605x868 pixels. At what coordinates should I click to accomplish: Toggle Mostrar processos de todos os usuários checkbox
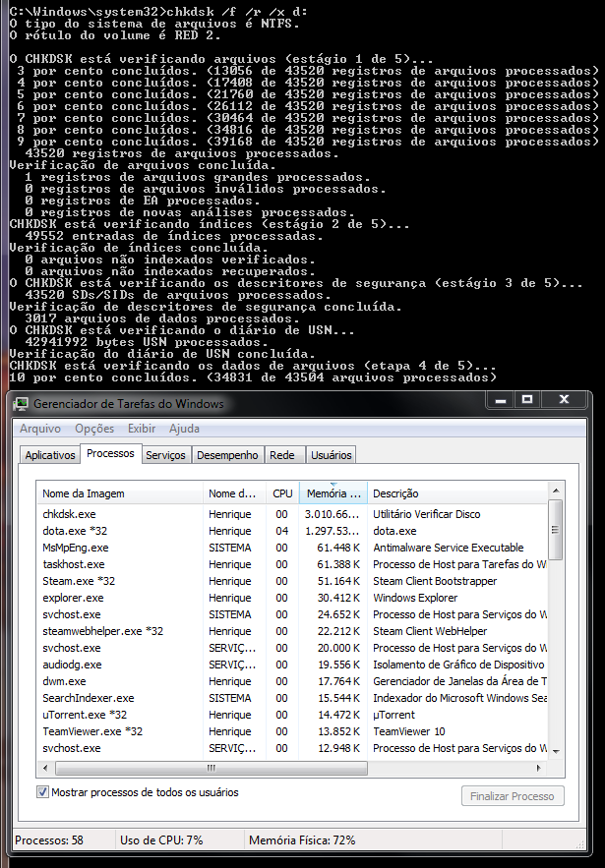(x=42, y=792)
